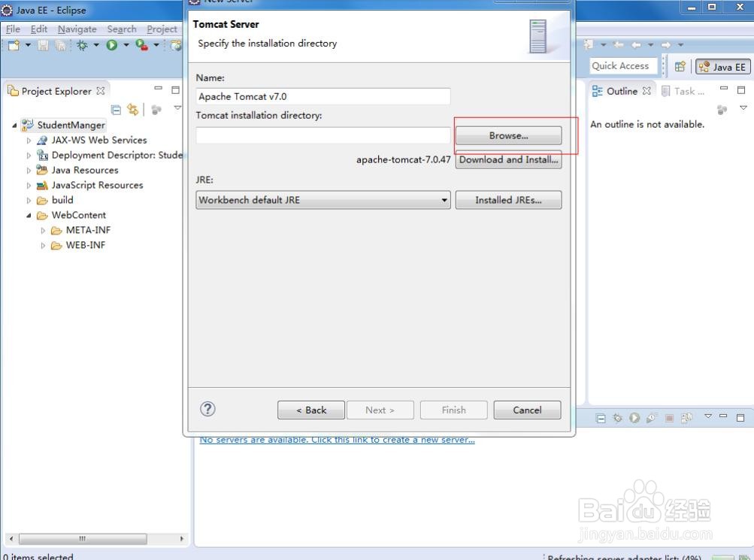Screen dimensions: 754x560
Task: Open the Edit menu
Action: coord(39,29)
